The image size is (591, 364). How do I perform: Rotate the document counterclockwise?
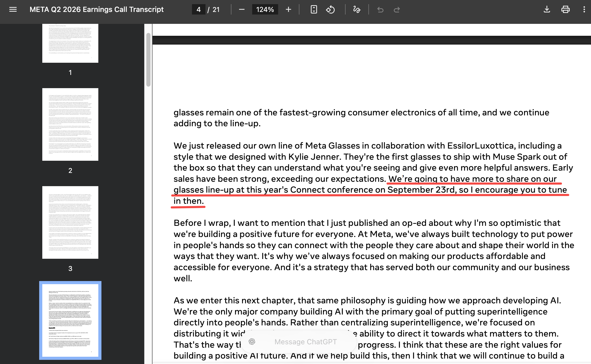coord(330,10)
